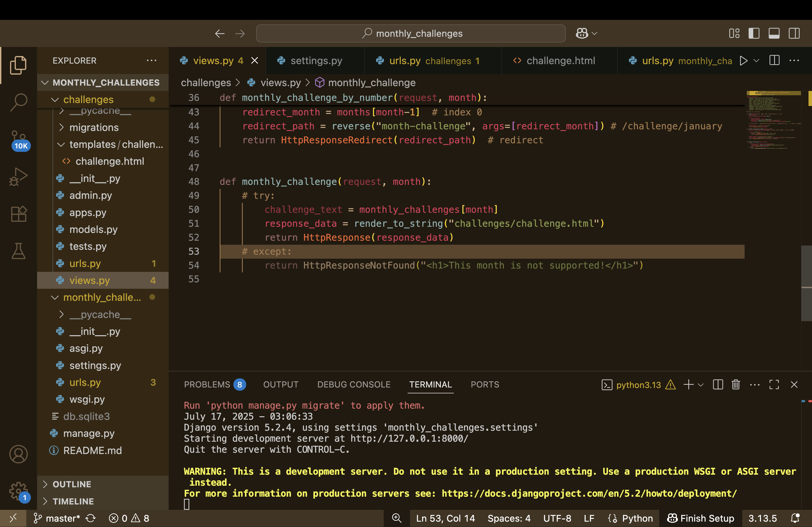
Task: Expand the OUTLINE section
Action: pos(103,484)
